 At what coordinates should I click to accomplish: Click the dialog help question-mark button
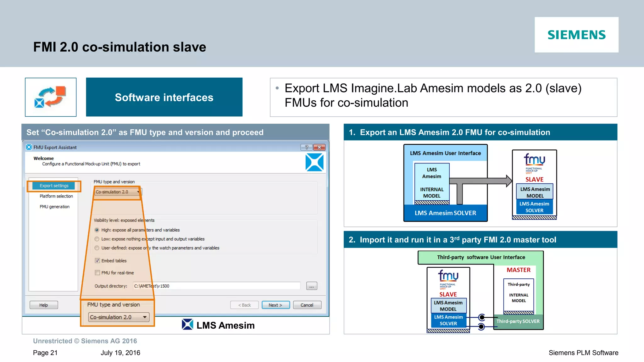click(x=306, y=147)
